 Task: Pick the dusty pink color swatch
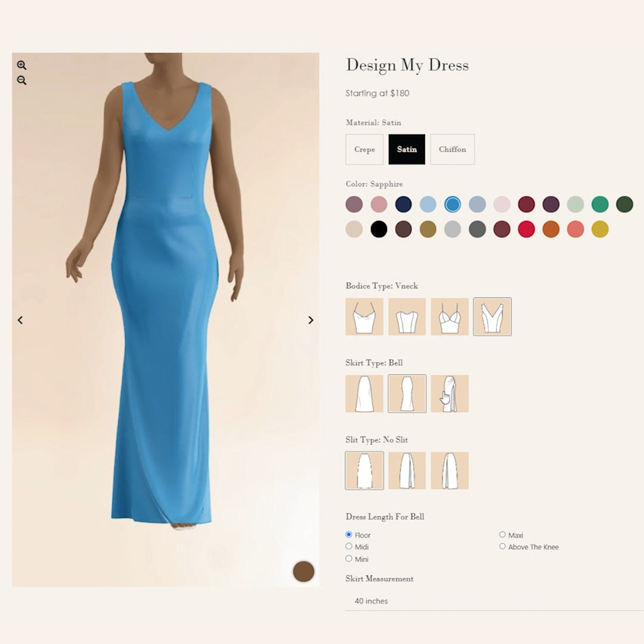pyautogui.click(x=379, y=204)
